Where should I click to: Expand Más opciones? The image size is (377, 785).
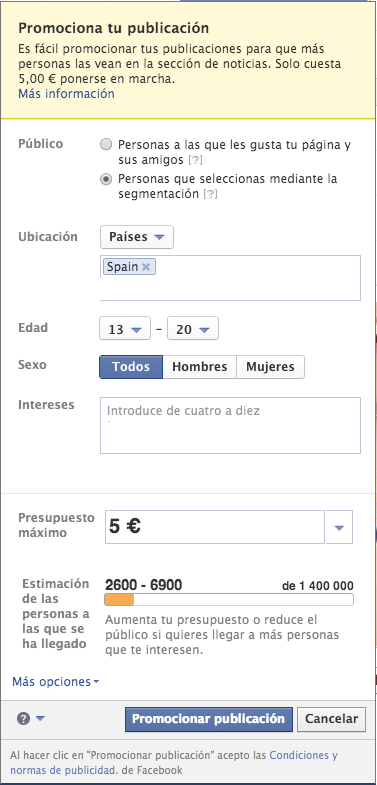[56, 682]
